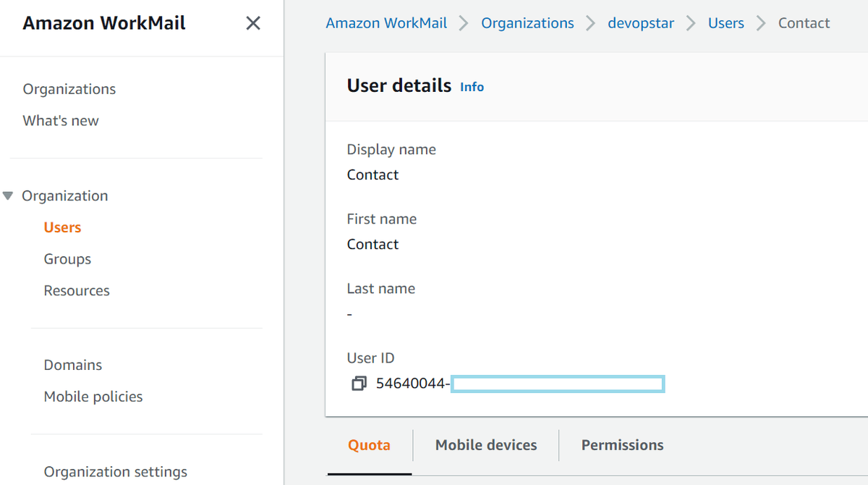Navigate to Organizations via sidebar link
This screenshot has height=485, width=868.
coord(69,88)
